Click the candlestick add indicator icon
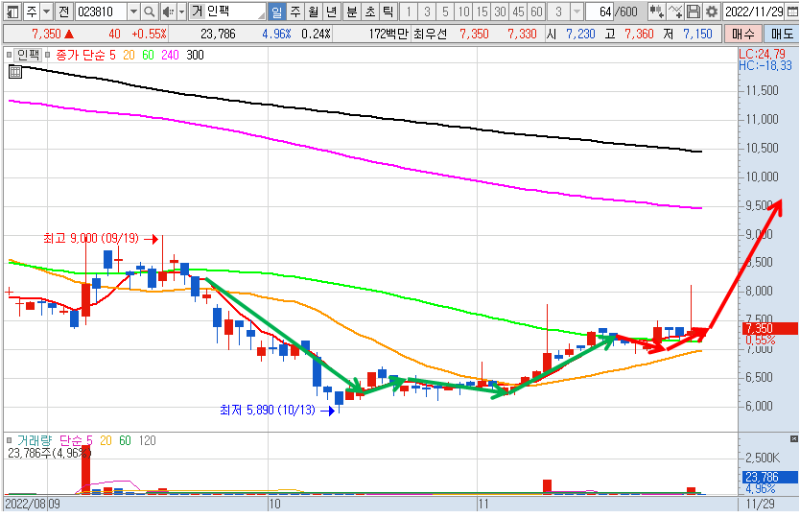The width and height of the screenshot is (800, 512). click(x=657, y=11)
